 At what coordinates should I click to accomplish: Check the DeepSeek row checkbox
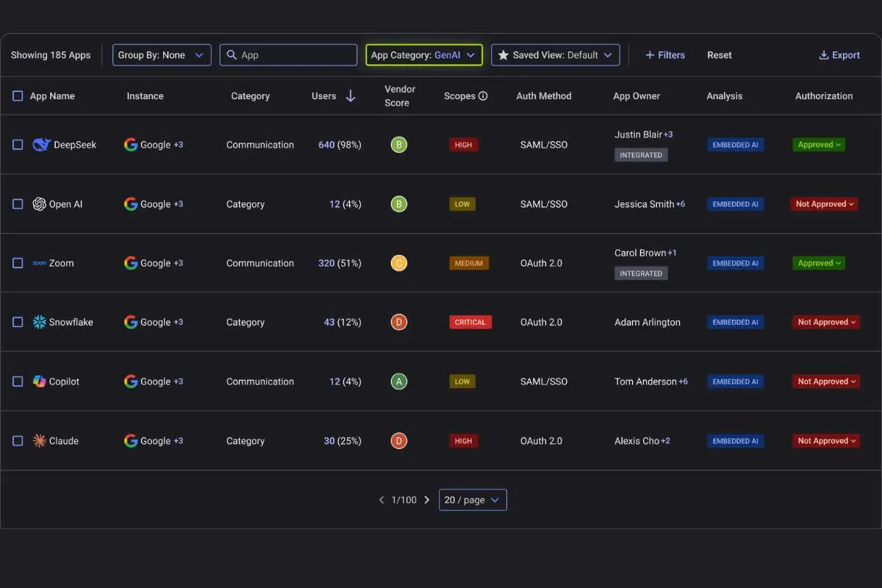pos(18,145)
